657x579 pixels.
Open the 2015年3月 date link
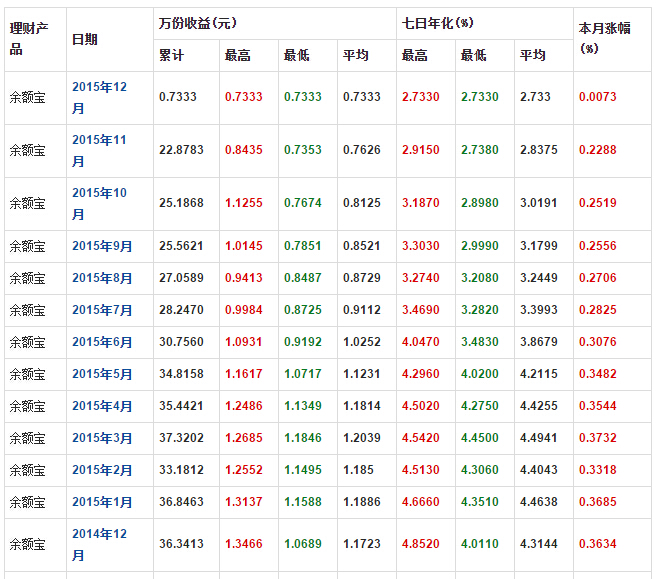point(102,438)
